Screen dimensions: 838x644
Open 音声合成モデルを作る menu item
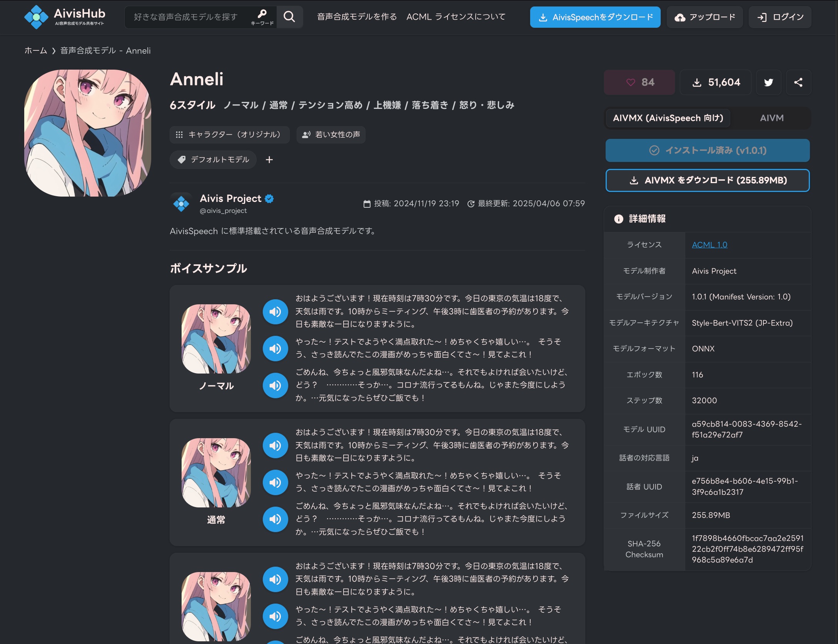click(x=357, y=17)
